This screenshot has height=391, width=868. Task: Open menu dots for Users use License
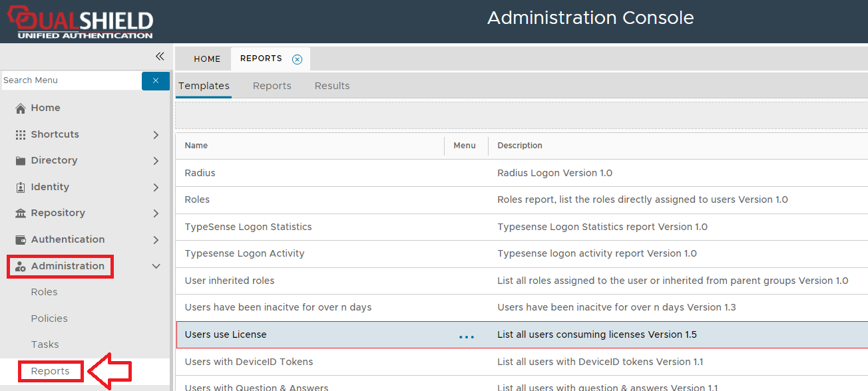[467, 336]
